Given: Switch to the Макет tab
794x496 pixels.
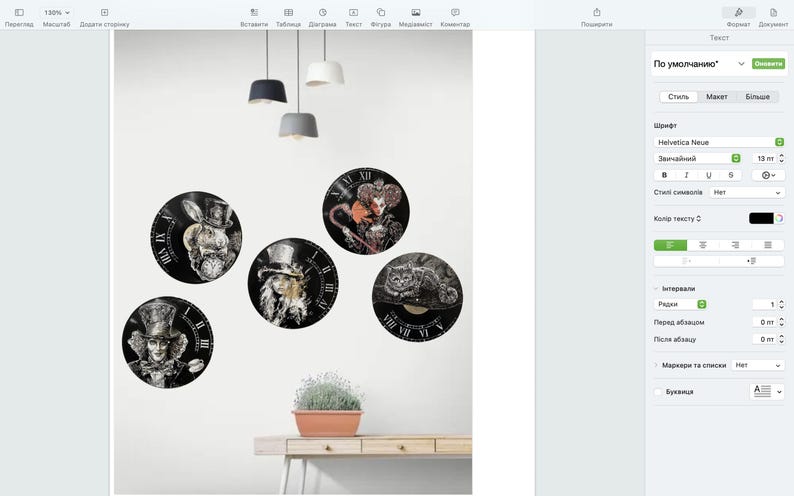Looking at the screenshot, I should 717,97.
